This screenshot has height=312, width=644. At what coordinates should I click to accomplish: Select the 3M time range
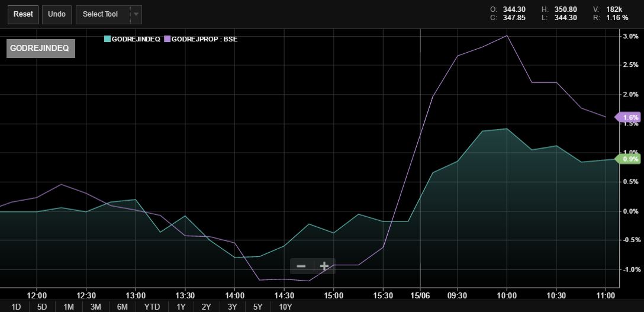click(95, 306)
